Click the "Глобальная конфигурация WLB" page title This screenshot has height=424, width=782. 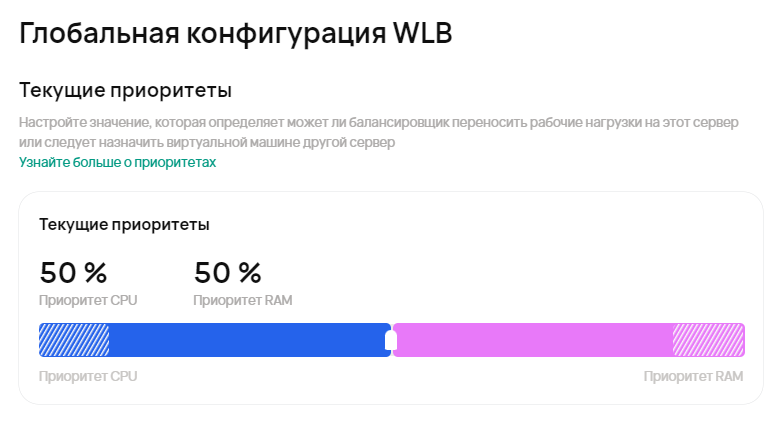(236, 33)
